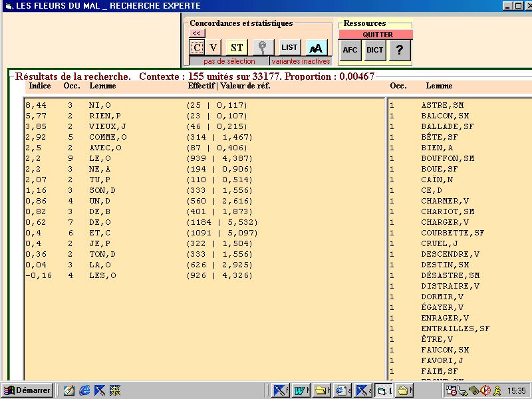Select the LES,O lemma row
This screenshot has width=532, height=399.
(205, 275)
